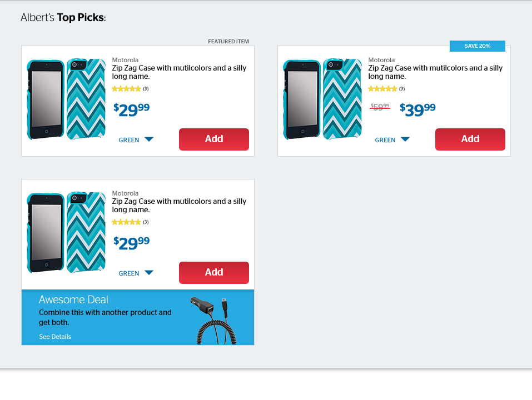
Task: Click the struck-through $59.99 original price
Action: [x=380, y=107]
